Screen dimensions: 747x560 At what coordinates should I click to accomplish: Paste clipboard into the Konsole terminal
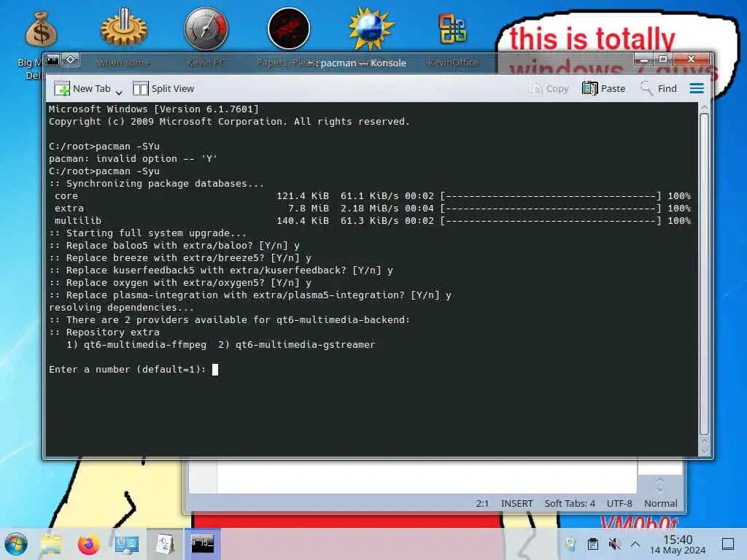point(603,88)
